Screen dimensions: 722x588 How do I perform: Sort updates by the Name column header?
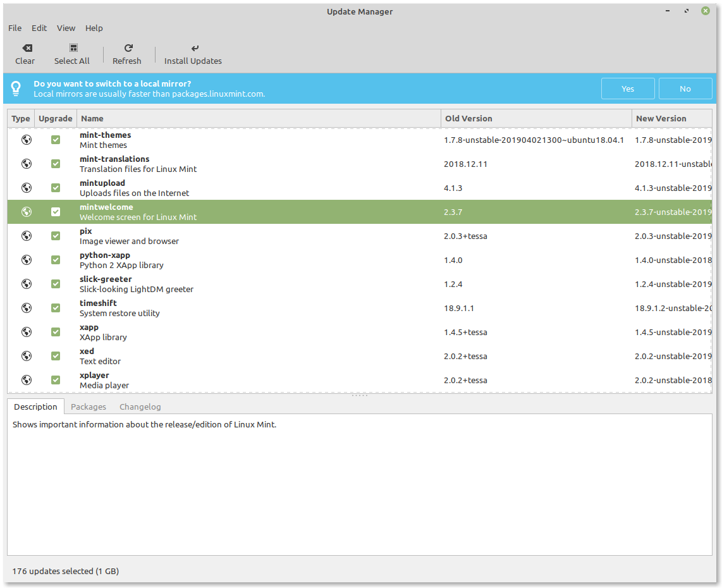(92, 118)
